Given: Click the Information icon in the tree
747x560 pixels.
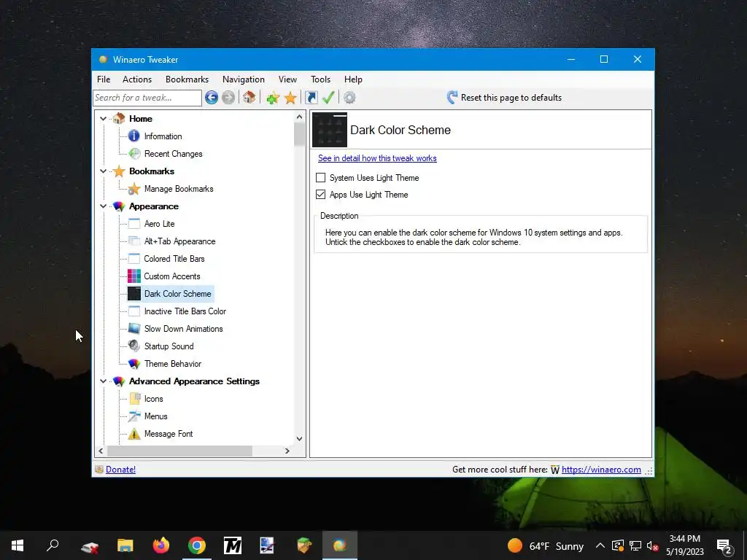Looking at the screenshot, I should tap(134, 136).
